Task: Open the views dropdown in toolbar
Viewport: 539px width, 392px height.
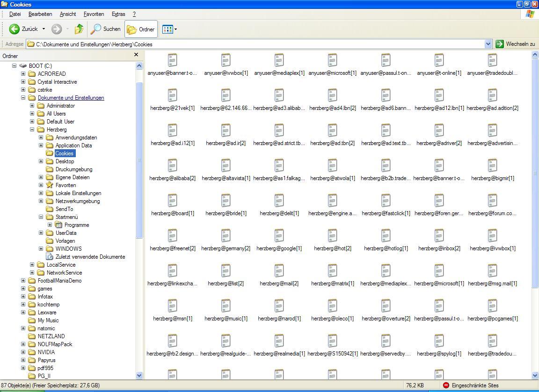Action: [169, 29]
